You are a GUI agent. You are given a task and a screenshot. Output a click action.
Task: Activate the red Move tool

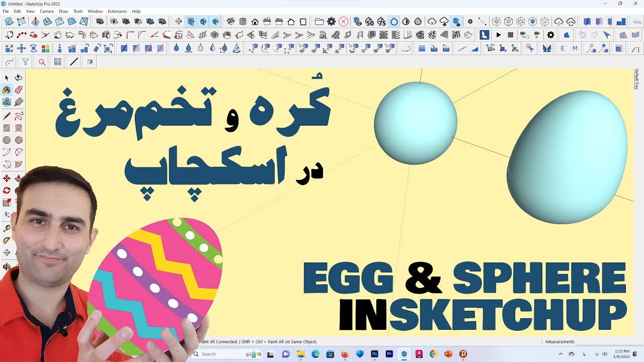point(7,178)
